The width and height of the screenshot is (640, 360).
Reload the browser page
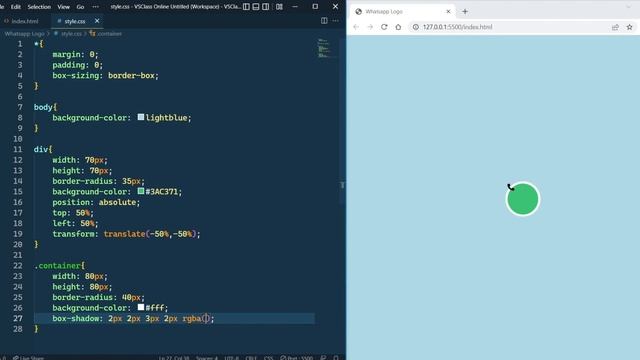(384, 27)
